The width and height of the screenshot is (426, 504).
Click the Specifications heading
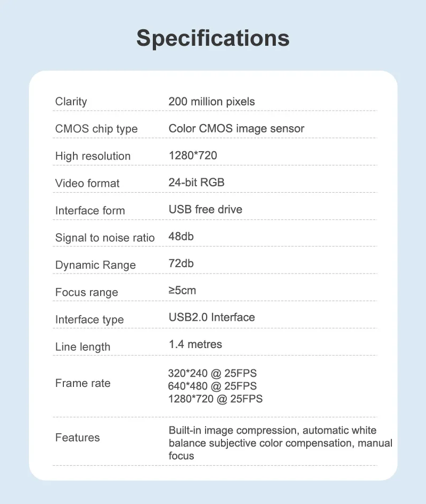coord(213,38)
